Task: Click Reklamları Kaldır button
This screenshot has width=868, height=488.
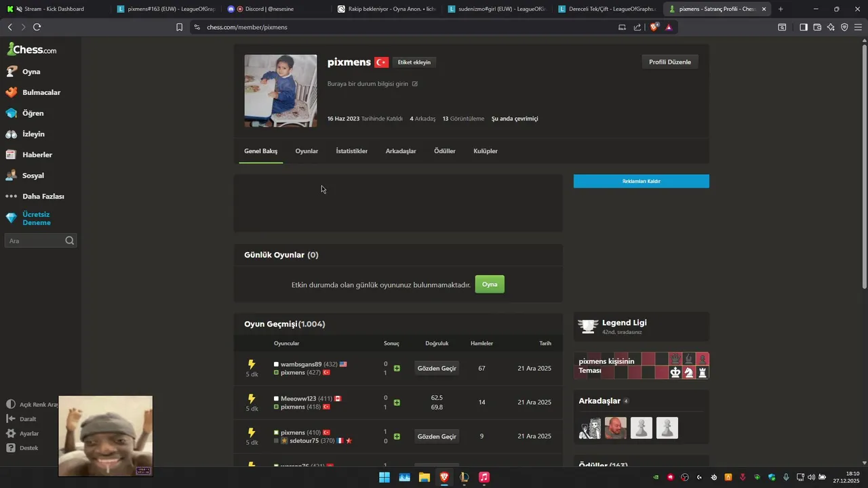Action: coord(642,181)
